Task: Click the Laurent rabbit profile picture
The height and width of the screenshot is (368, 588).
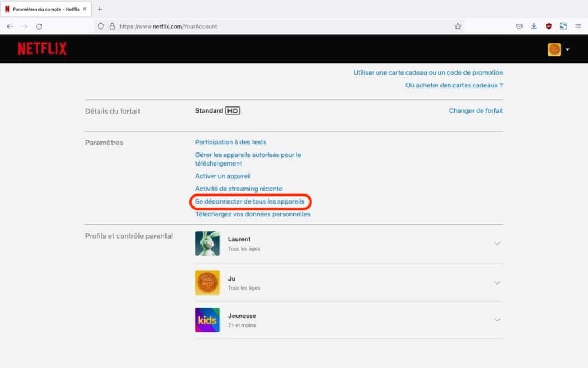Action: [x=207, y=244]
